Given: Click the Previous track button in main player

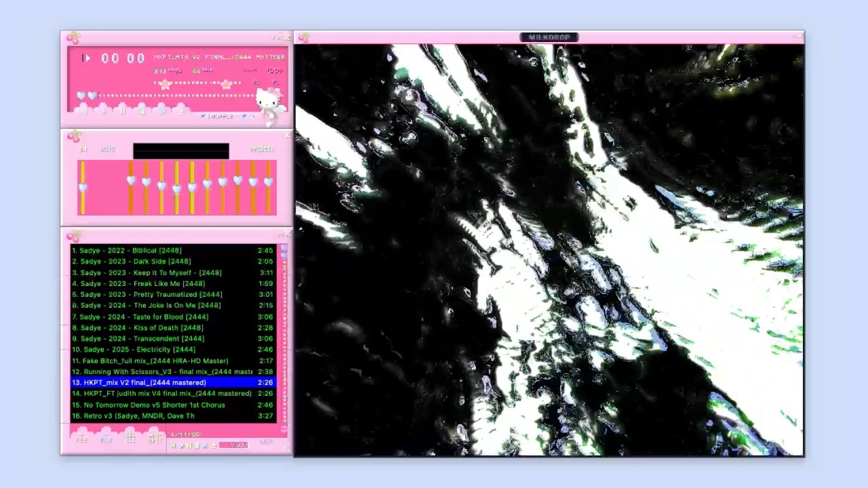Looking at the screenshot, I should 82,109.
